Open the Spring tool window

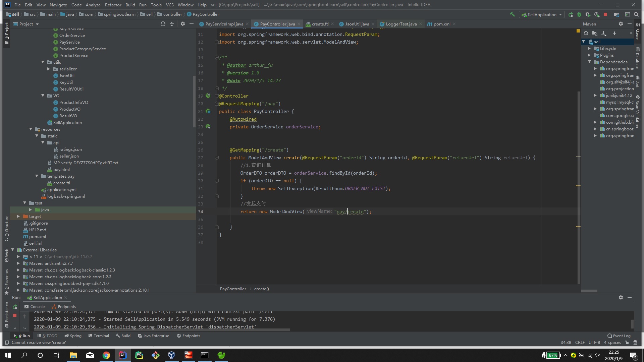[73, 336]
